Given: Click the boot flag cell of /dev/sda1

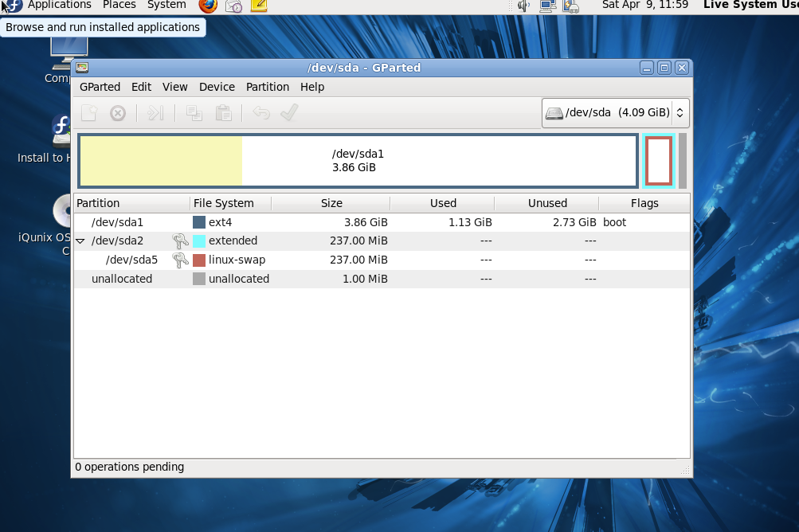Looking at the screenshot, I should point(614,223).
